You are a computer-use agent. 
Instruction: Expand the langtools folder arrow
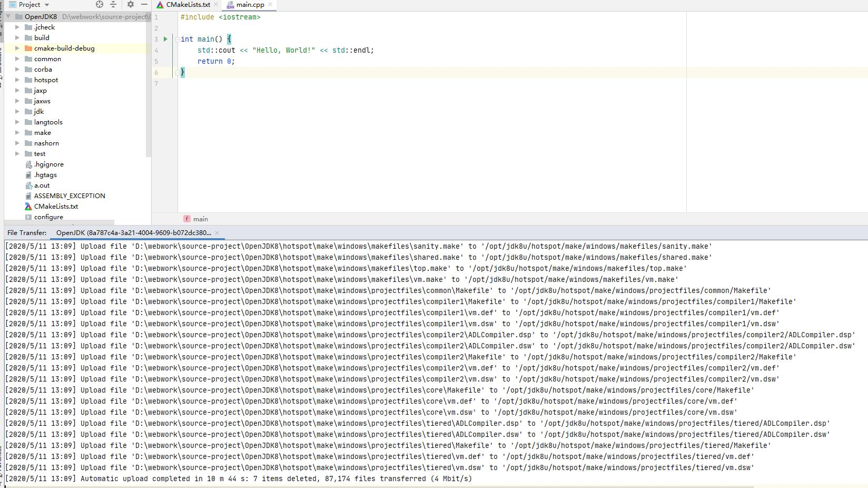click(17, 122)
